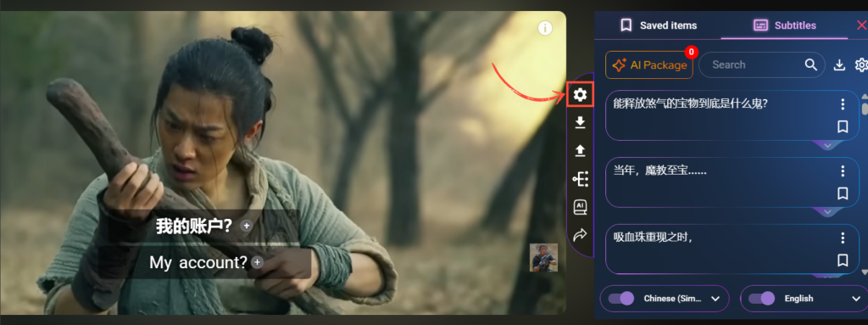This screenshot has width=868, height=325.
Task: Open more options for 能释放煞气的宝物 subtitle
Action: (x=843, y=104)
